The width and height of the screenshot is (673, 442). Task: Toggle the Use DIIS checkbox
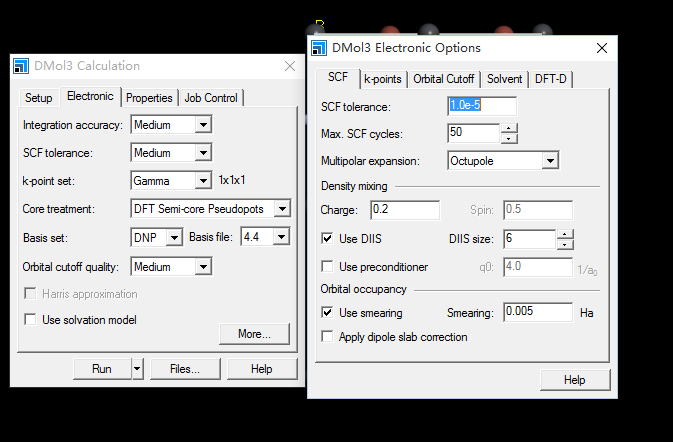[327, 239]
